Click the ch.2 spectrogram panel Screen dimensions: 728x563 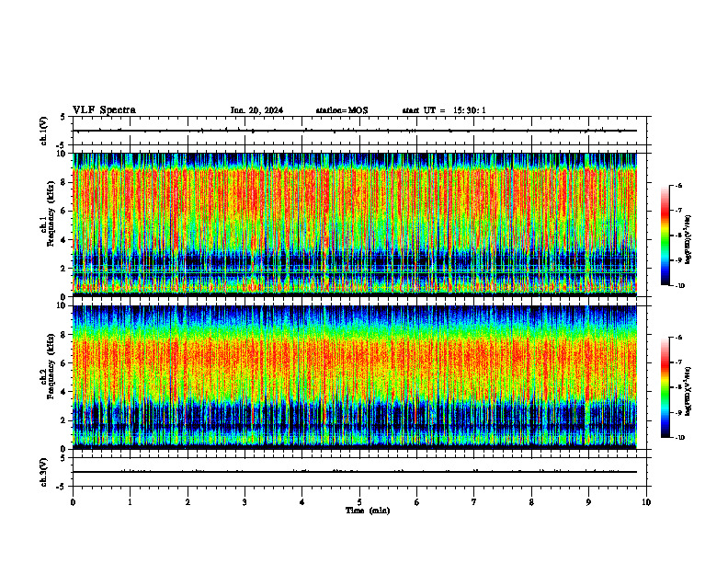(x=355, y=377)
